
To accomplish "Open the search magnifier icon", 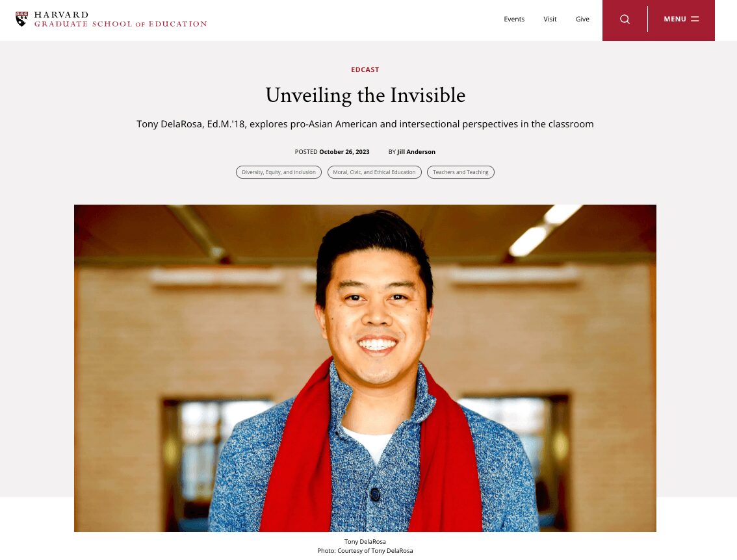I will (x=625, y=19).
